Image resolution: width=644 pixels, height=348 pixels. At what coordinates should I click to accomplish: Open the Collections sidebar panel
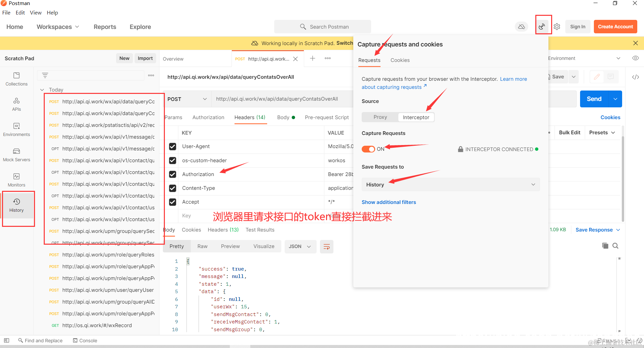[16, 79]
